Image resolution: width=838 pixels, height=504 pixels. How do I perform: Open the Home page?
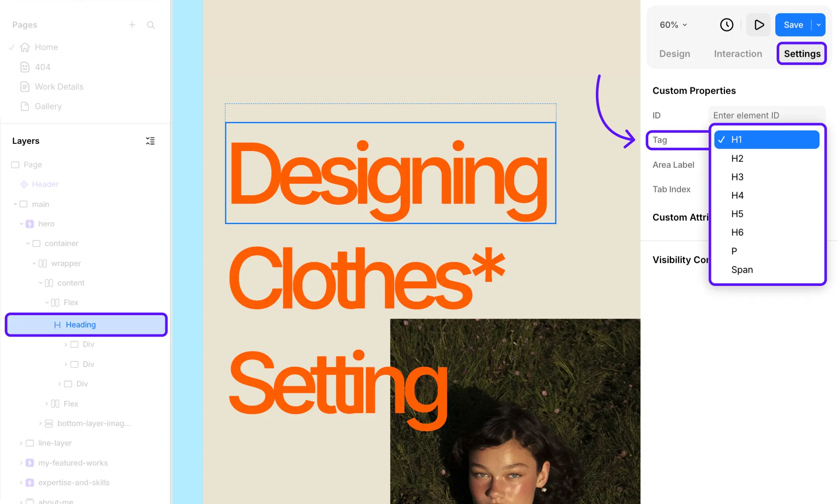(x=46, y=47)
